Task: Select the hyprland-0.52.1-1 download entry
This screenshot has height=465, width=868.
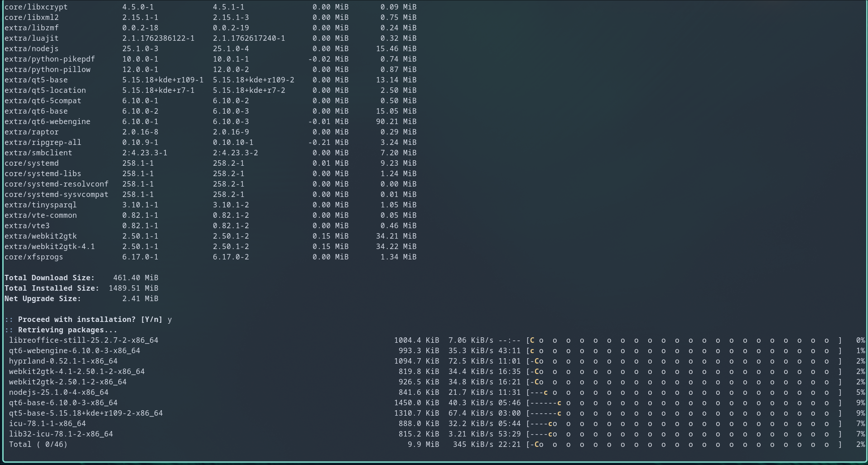Action: (63, 361)
